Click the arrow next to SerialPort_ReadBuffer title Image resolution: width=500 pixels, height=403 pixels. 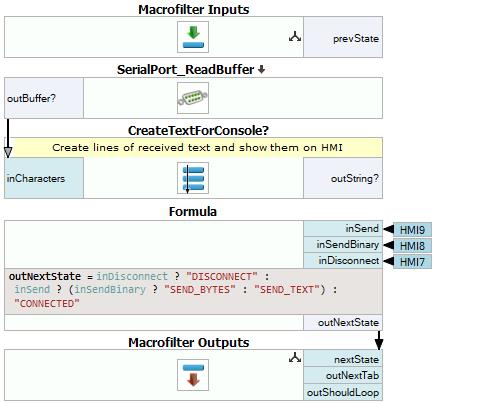pos(261,70)
